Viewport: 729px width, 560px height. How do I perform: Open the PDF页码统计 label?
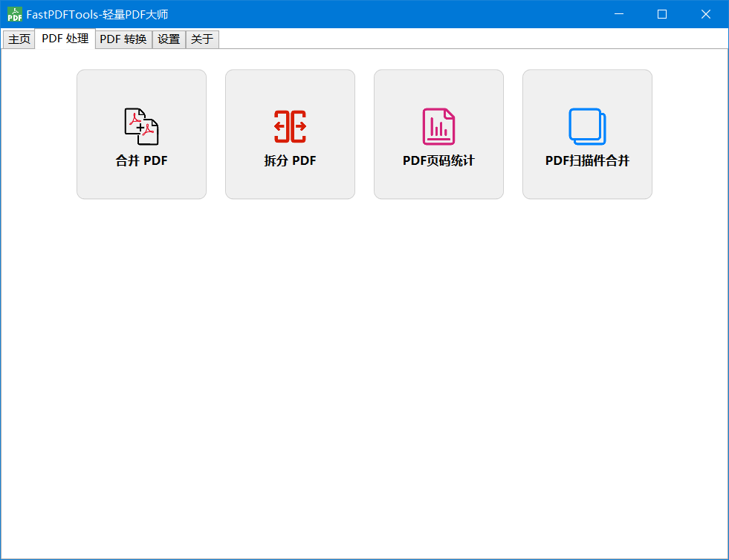[x=438, y=161]
